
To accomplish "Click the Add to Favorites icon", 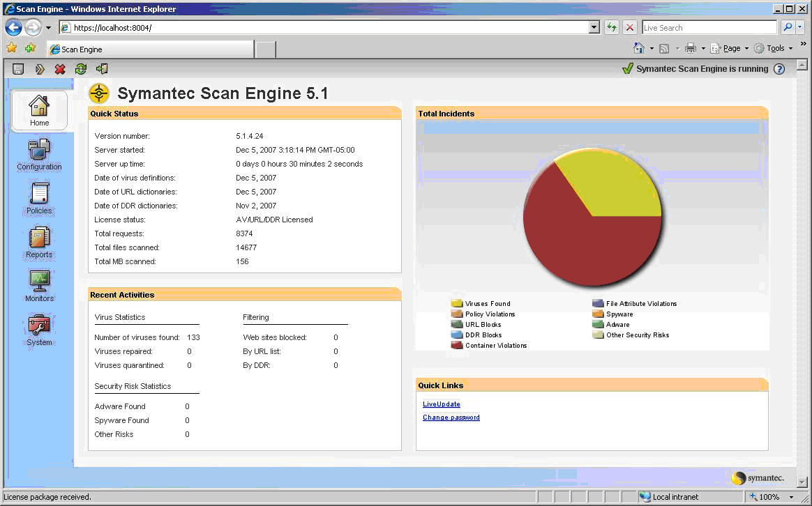I will click(30, 48).
